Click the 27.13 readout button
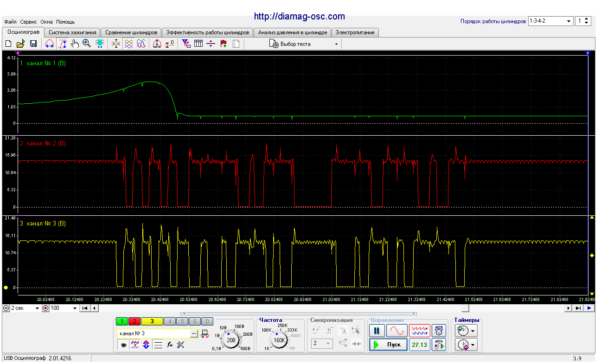 [x=419, y=345]
